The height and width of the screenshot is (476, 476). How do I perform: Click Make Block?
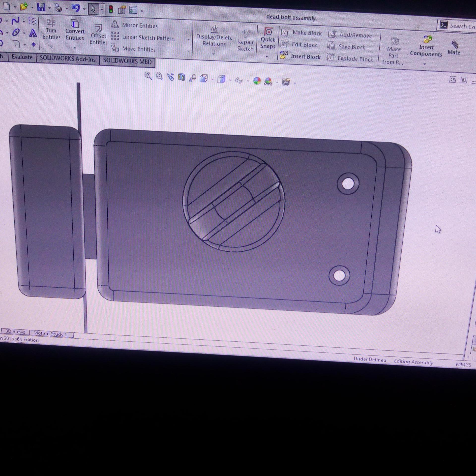click(x=301, y=32)
